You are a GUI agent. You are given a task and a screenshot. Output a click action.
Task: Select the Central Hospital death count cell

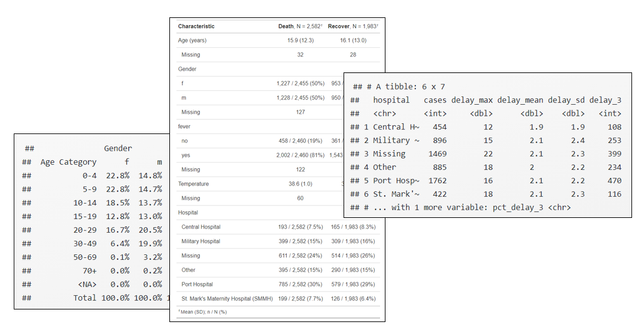tap(300, 227)
